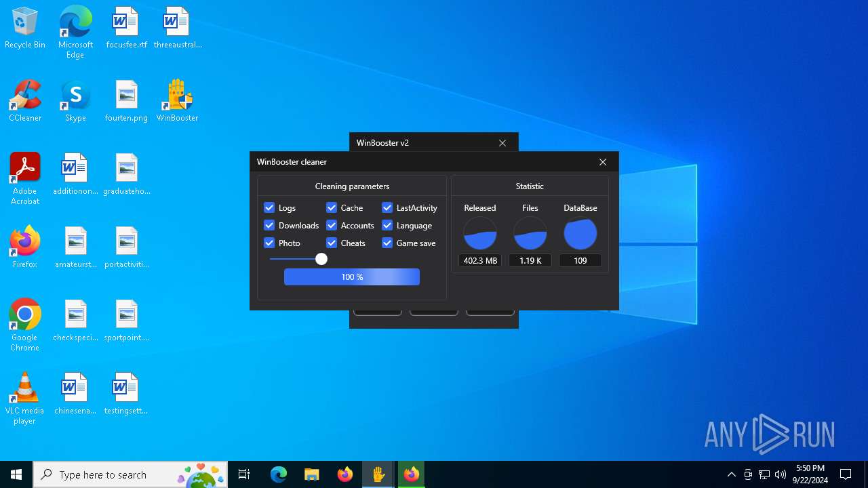Select the fourten.png image file
The height and width of the screenshot is (488, 868).
point(126,102)
